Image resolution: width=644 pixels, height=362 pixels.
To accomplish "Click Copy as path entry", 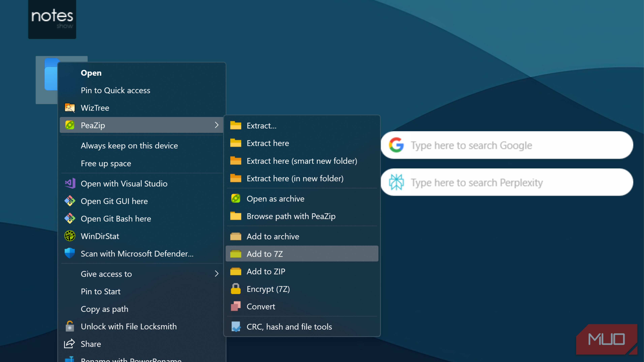I will click(104, 309).
